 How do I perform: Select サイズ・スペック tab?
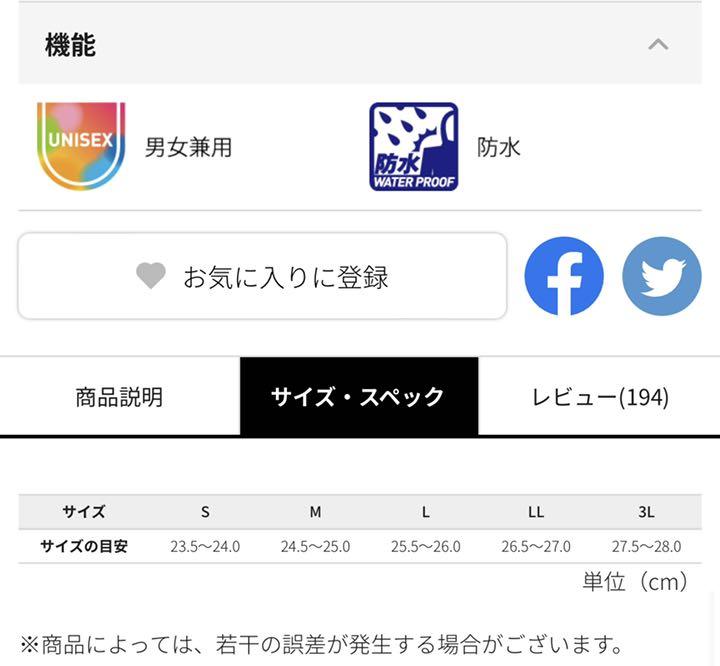tap(359, 397)
